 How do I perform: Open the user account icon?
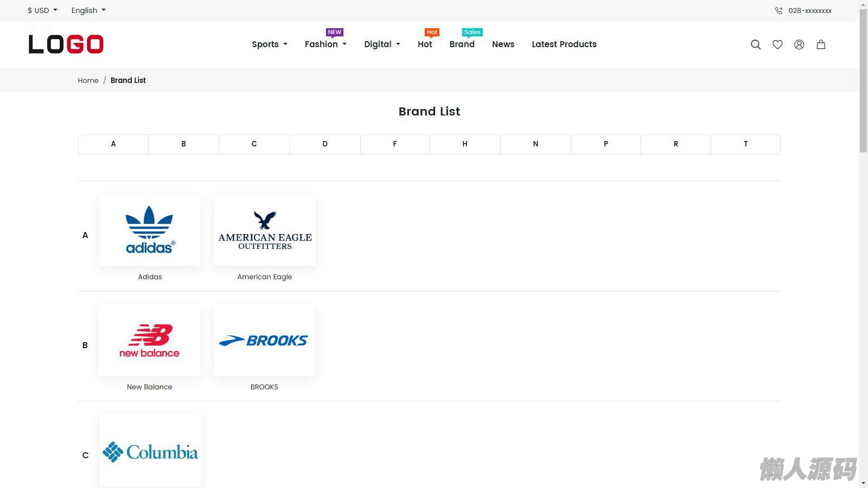tap(799, 44)
